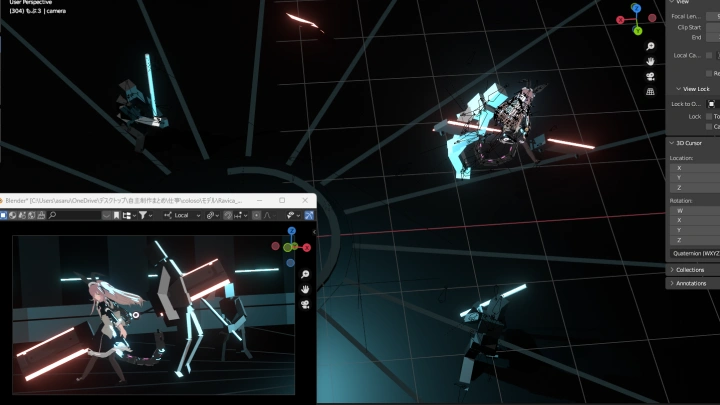
Task: Click lower blue negative Z dot in small window
Action: (x=290, y=263)
